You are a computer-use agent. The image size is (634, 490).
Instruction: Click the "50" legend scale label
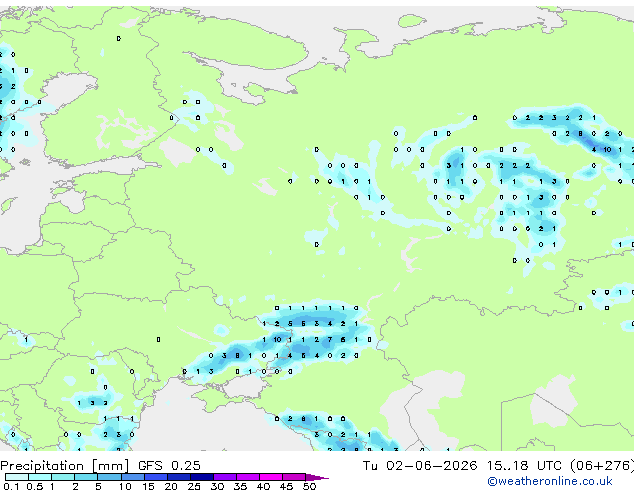[x=309, y=486]
